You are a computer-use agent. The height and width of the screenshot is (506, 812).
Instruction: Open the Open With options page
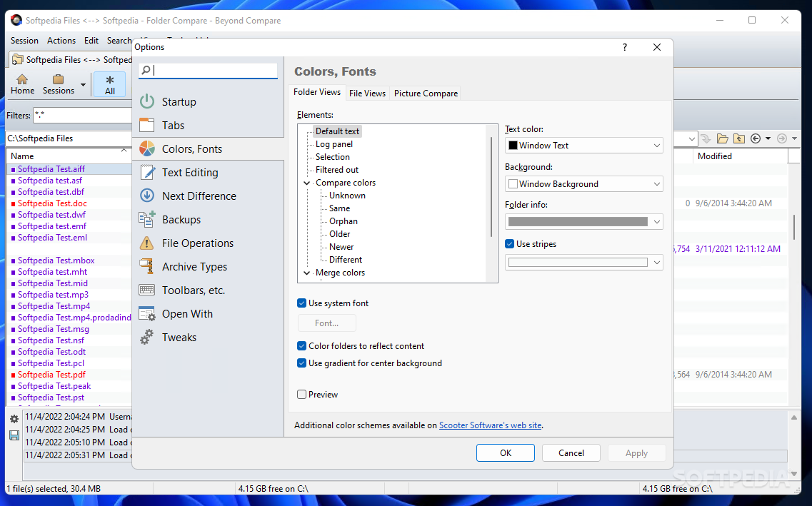[187, 313]
